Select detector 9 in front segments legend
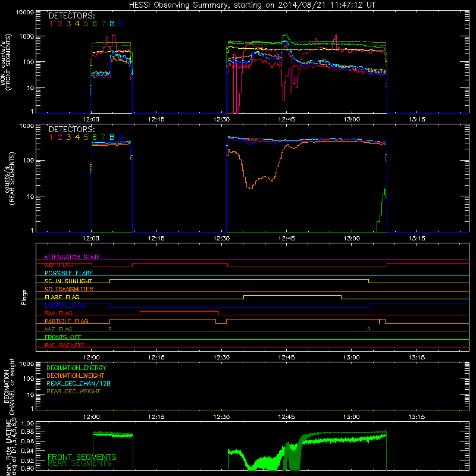The width and height of the screenshot is (476, 476). (121, 24)
